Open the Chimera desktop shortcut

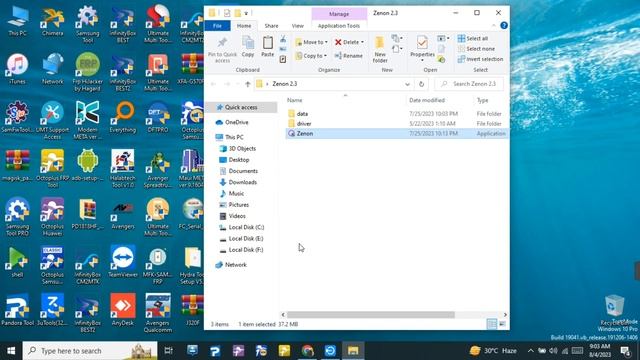[x=53, y=21]
